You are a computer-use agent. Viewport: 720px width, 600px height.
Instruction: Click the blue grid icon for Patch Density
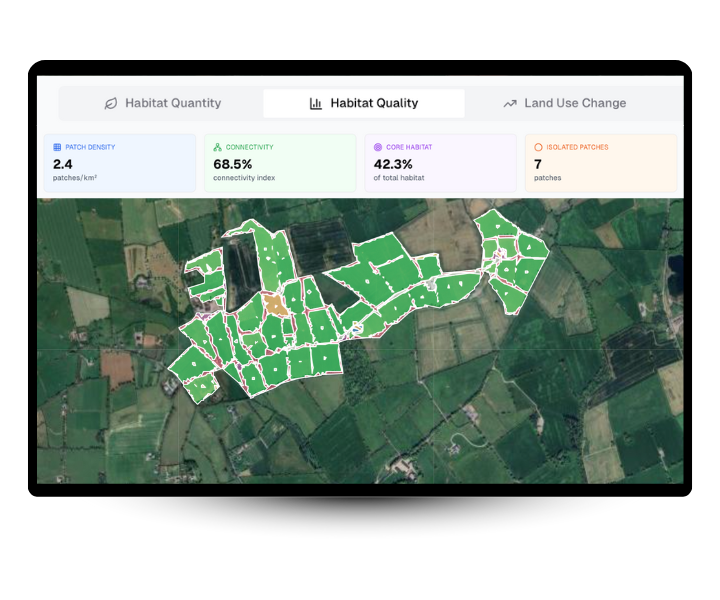[x=57, y=147]
